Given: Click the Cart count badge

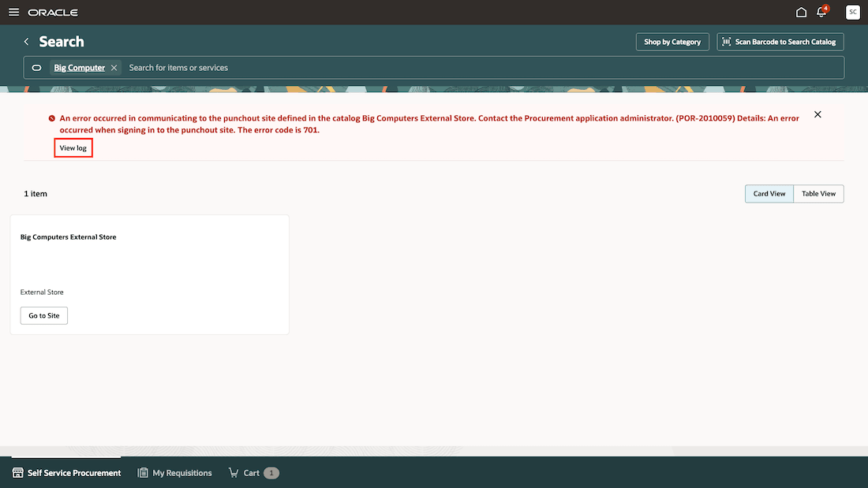Looking at the screenshot, I should pos(271,472).
